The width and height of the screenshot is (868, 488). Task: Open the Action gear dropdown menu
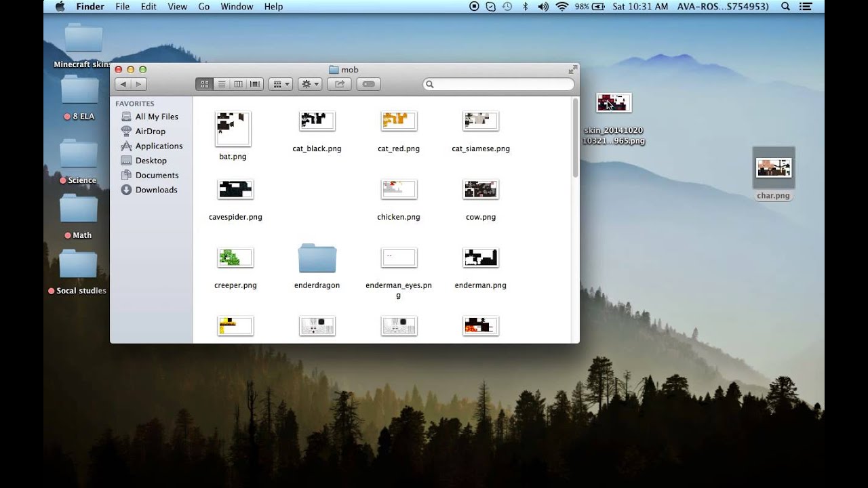tap(311, 84)
